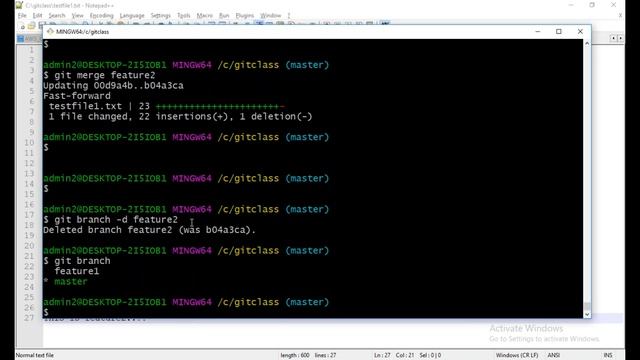Minimize the Notepad++ window

point(571,5)
